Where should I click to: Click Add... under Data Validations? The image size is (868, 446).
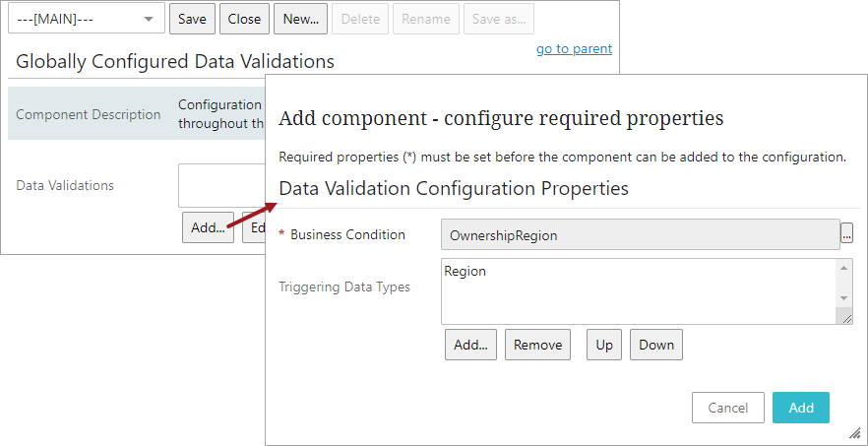click(x=208, y=227)
